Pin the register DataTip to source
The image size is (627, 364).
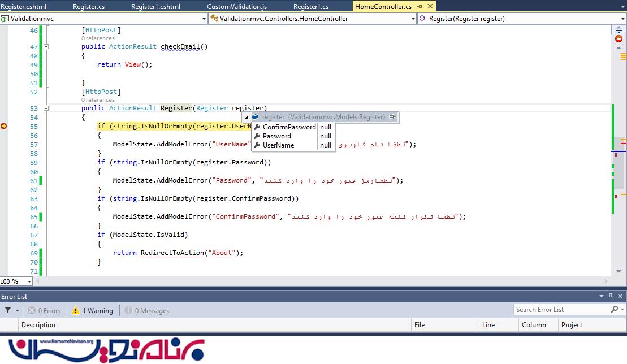point(392,117)
